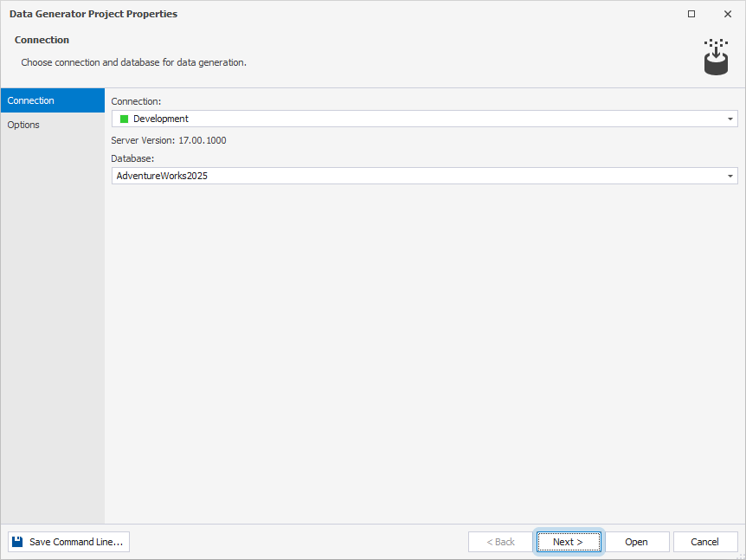Click the 'Database:' field label
The height and width of the screenshot is (560, 746).
tap(132, 158)
